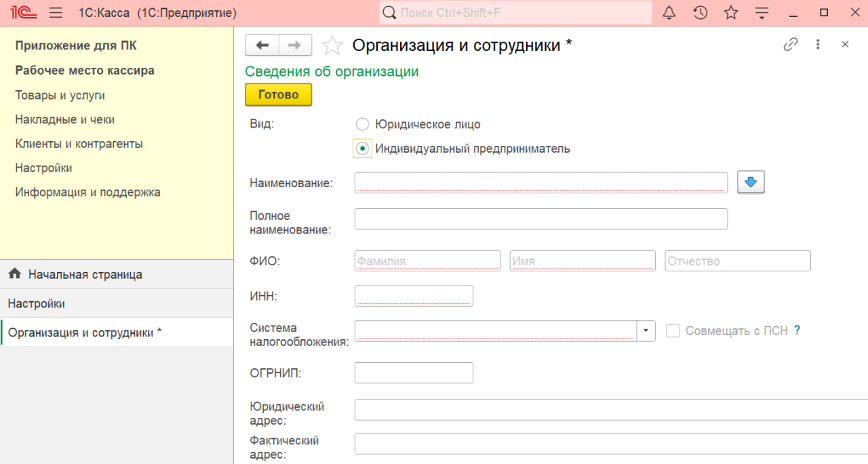Focus the ОГРНИП input field

tap(414, 372)
